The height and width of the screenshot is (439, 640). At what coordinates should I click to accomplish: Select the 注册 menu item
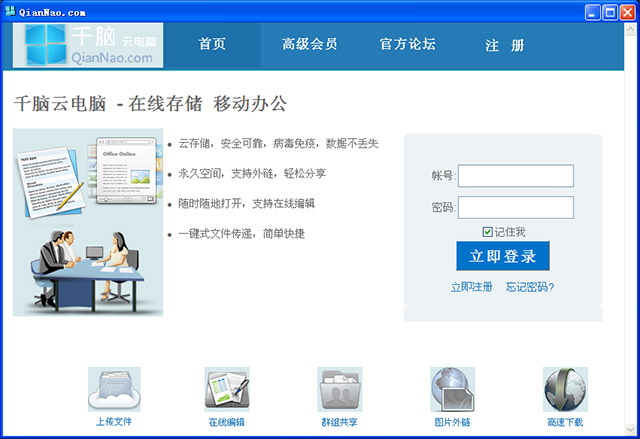pos(504,45)
